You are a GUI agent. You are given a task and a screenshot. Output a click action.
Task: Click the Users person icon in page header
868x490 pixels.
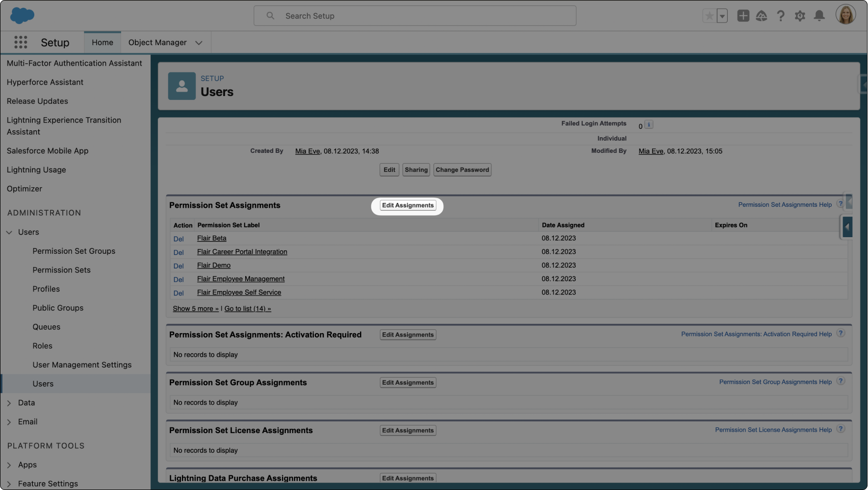tap(181, 86)
